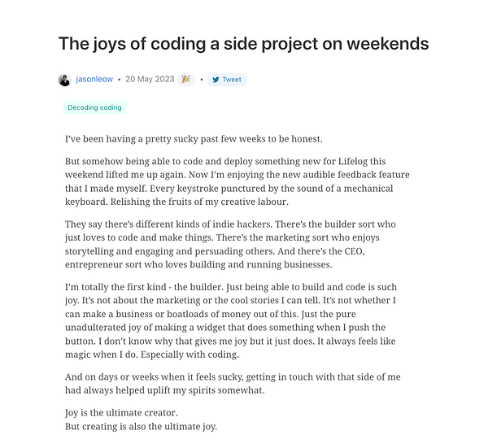Click the phrase Relishing the fruits of my creative labour

coord(199,202)
